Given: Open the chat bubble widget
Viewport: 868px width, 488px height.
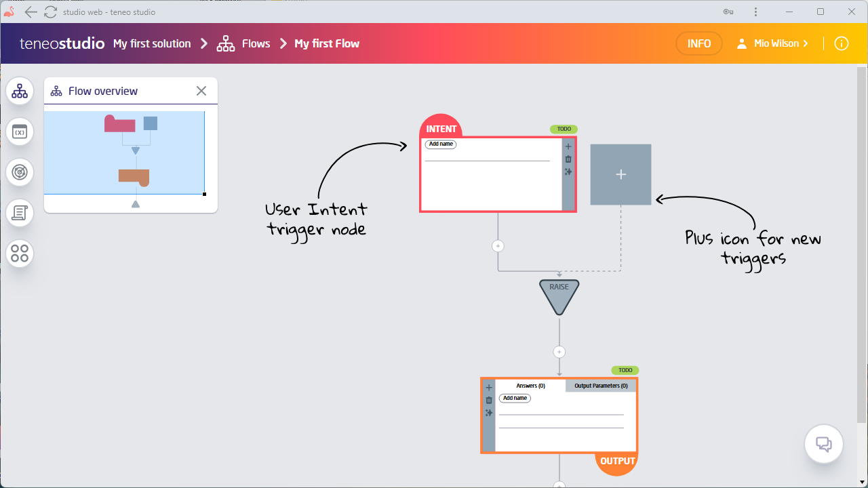Looking at the screenshot, I should 823,445.
